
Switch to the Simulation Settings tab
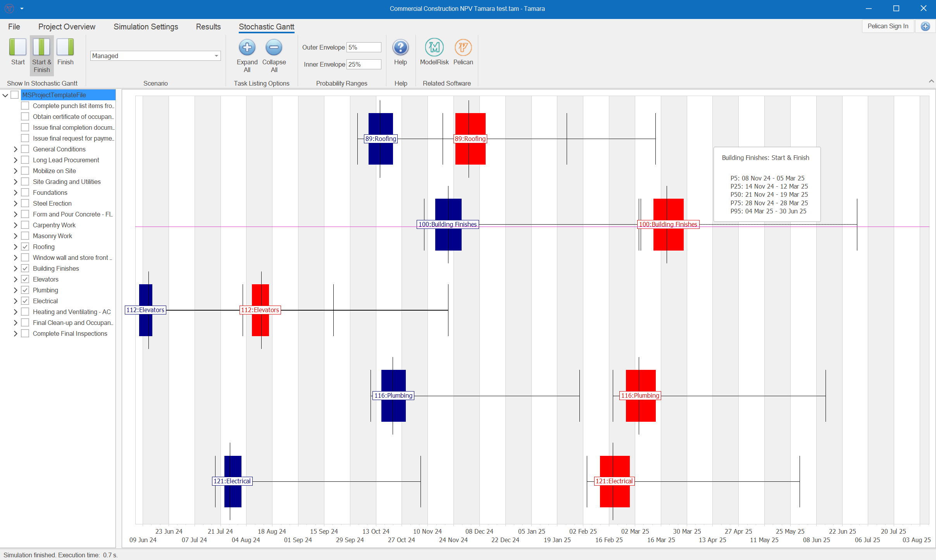point(146,26)
